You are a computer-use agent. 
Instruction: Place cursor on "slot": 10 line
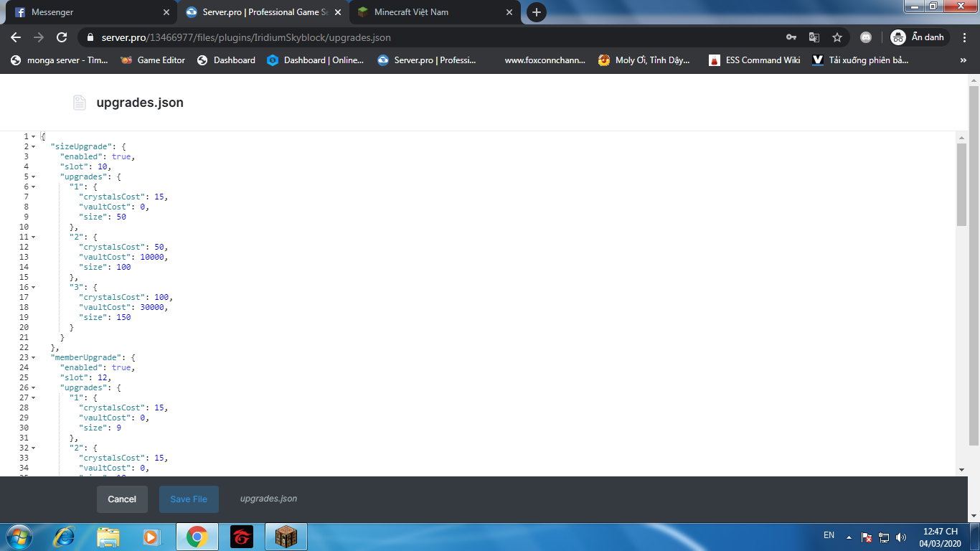(x=85, y=166)
